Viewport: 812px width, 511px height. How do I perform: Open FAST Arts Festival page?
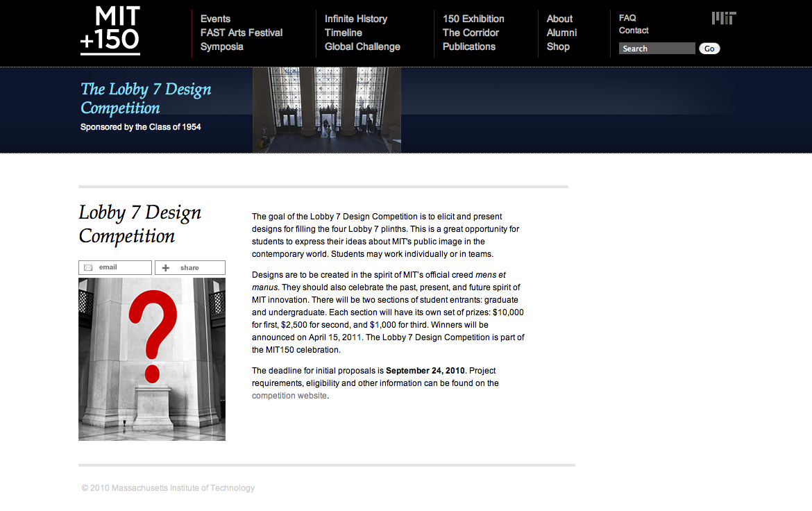242,33
